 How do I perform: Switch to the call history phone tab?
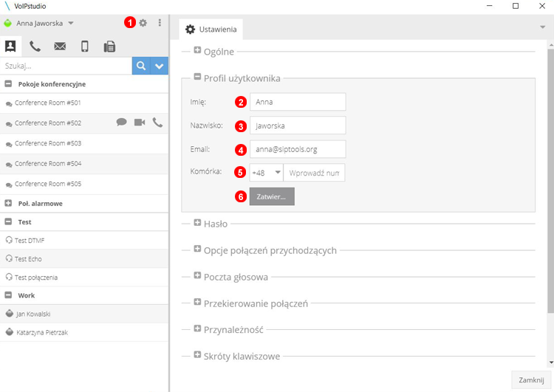click(35, 47)
